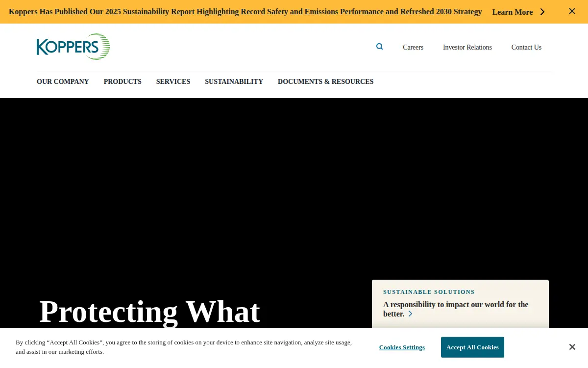588x368 pixels.
Task: Click the 'Protecting What' hero heading
Action: tap(149, 312)
